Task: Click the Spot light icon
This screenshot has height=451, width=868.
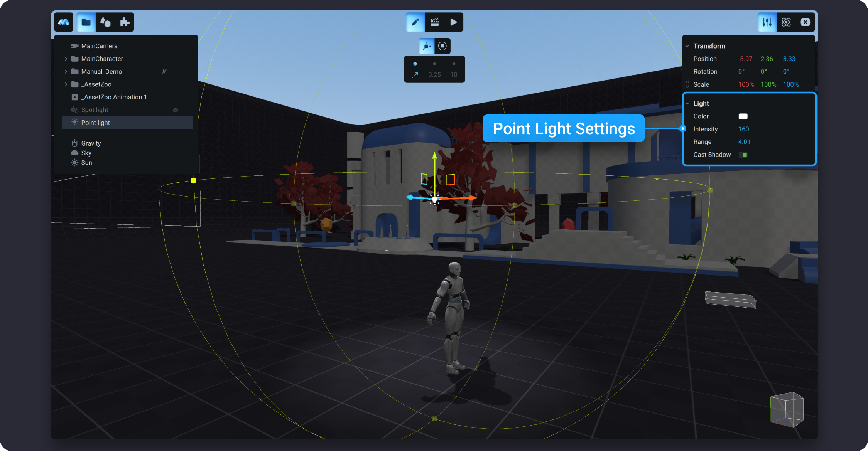Action: [x=74, y=110]
